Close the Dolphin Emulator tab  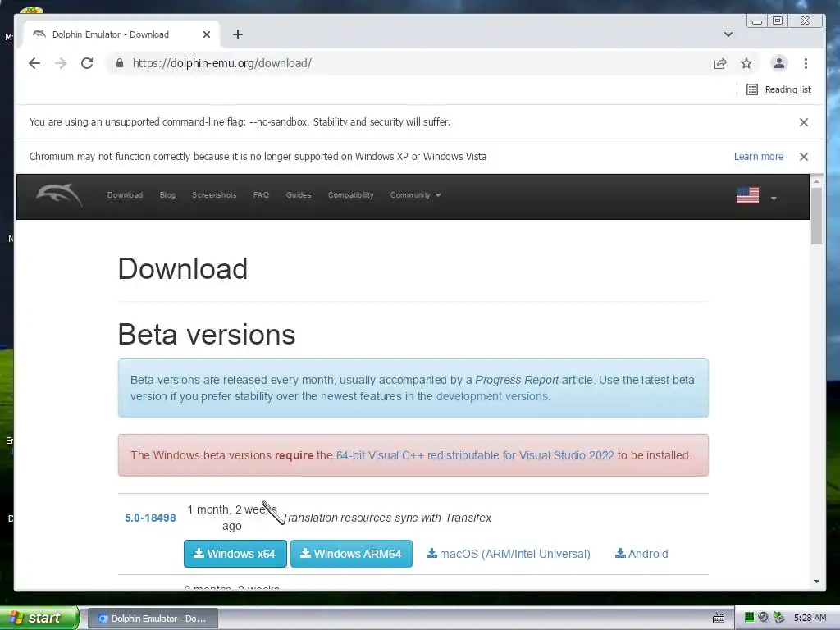click(207, 34)
